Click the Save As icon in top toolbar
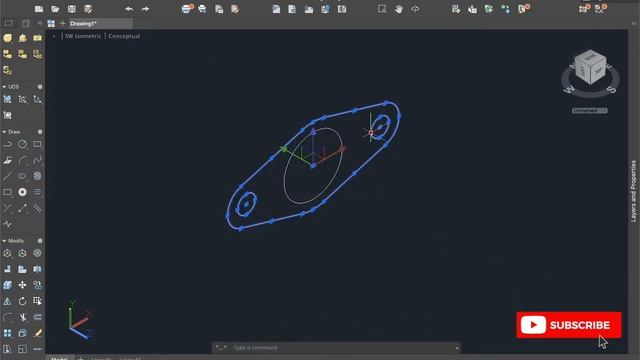 [x=88, y=9]
